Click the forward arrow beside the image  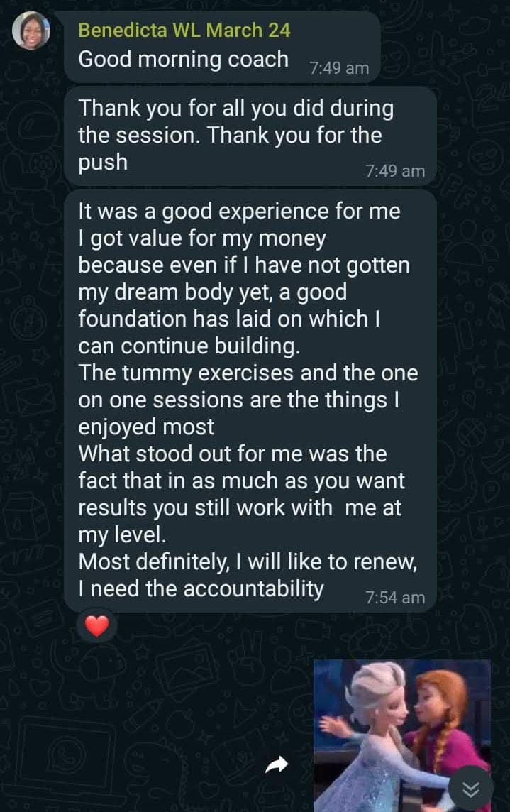click(x=277, y=764)
